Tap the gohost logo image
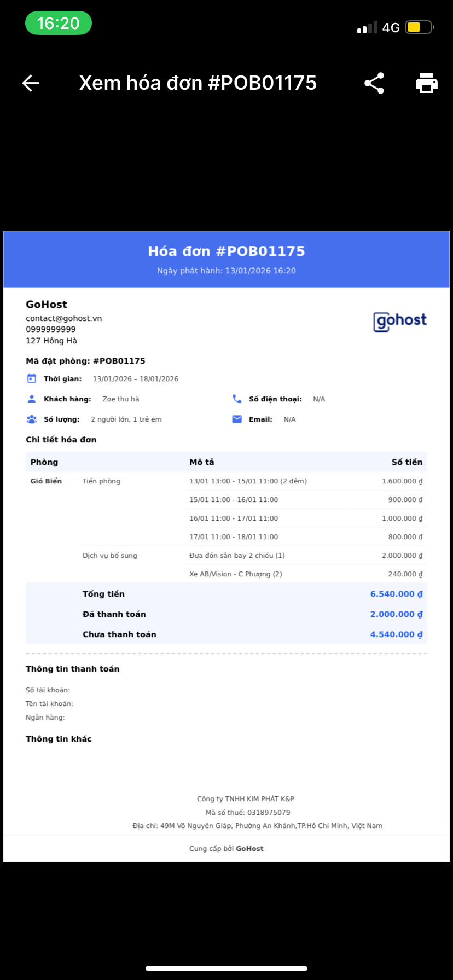This screenshot has width=453, height=980. pos(400,321)
